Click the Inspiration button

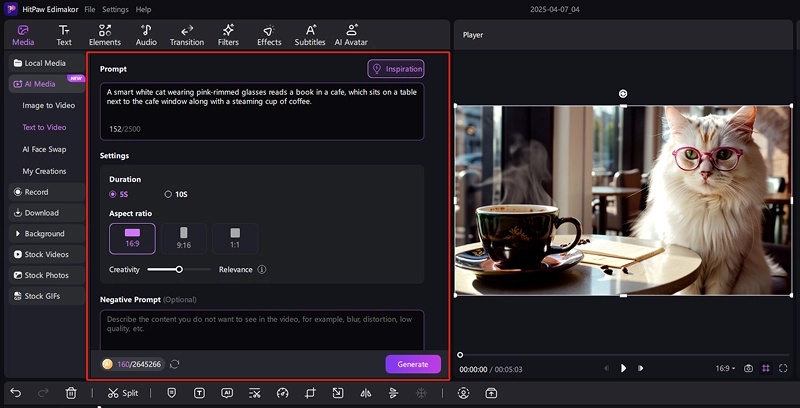[396, 69]
